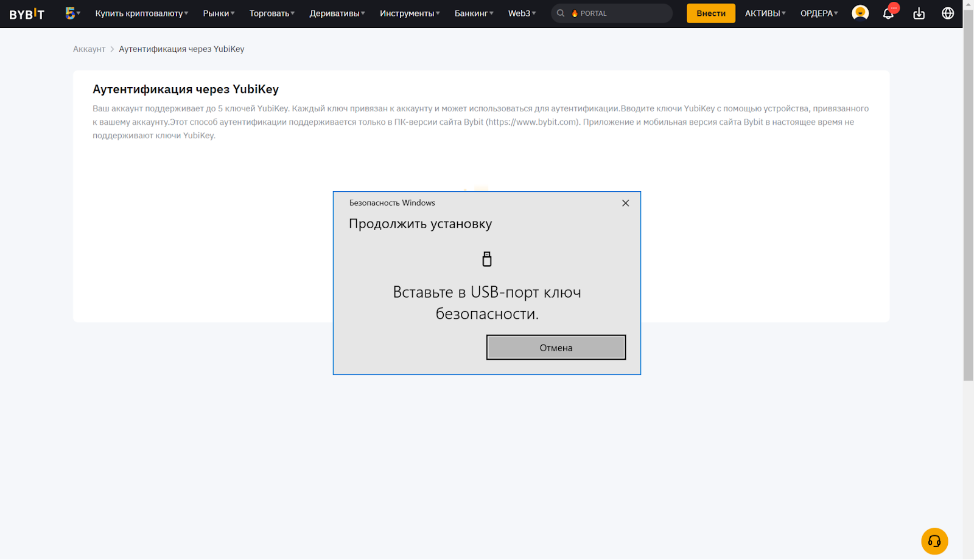
Task: Click the Внести deposit button
Action: click(711, 13)
